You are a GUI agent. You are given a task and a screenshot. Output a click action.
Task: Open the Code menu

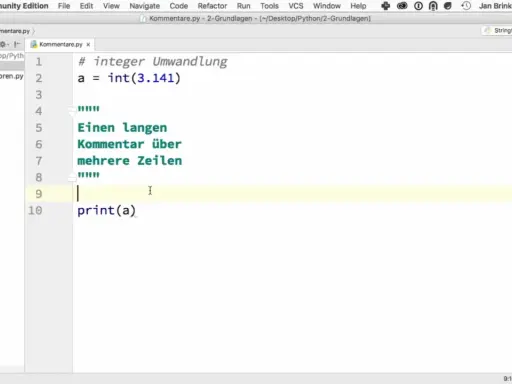[x=179, y=6]
